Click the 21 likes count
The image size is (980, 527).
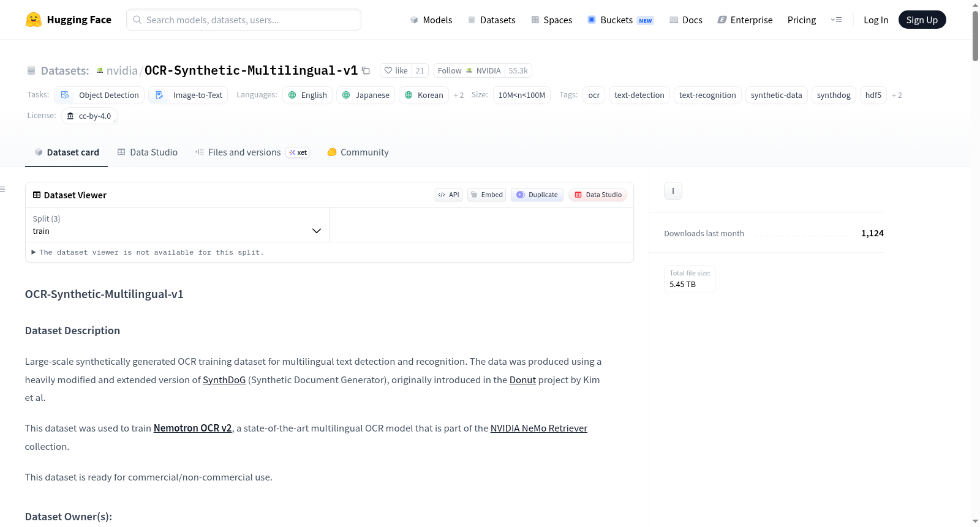420,70
